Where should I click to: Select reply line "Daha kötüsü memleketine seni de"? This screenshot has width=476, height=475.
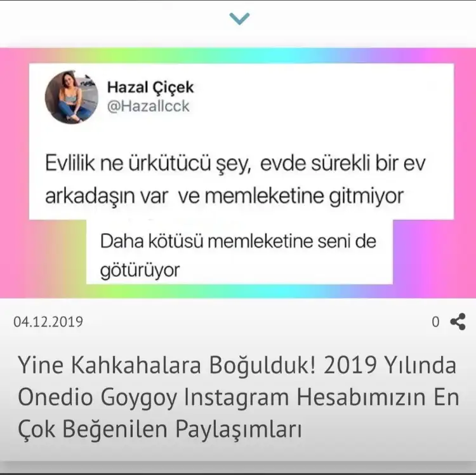pos(238,241)
